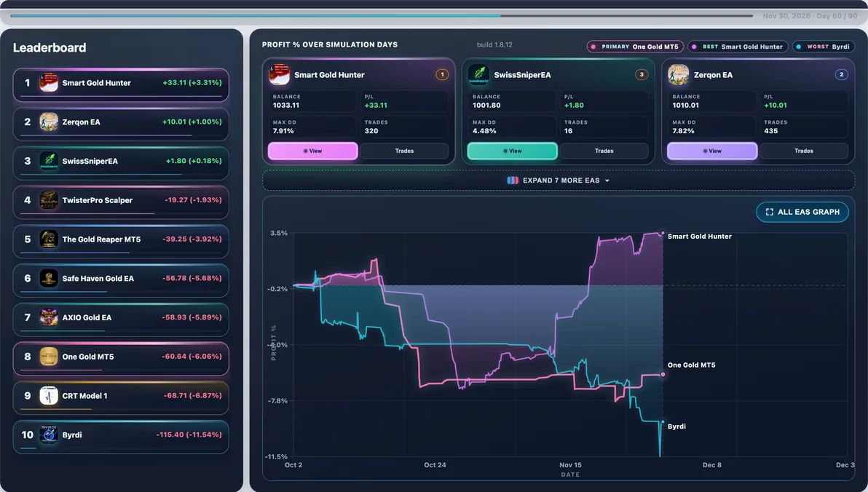Viewport: 868px width, 492px height.
Task: Click the CRT Model 1 avatar icon
Action: (49, 396)
